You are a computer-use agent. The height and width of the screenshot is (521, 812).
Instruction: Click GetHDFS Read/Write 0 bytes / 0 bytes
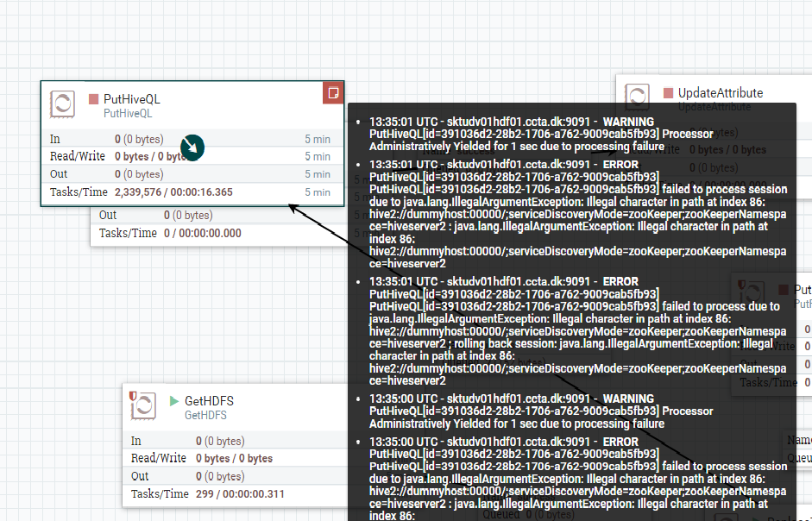click(x=234, y=458)
